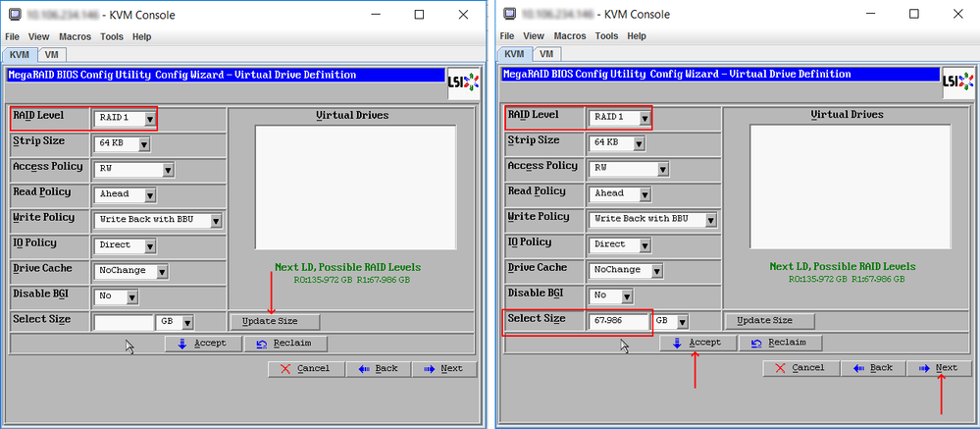Click Accept button in left window
This screenshot has width=980, height=429.
click(204, 344)
